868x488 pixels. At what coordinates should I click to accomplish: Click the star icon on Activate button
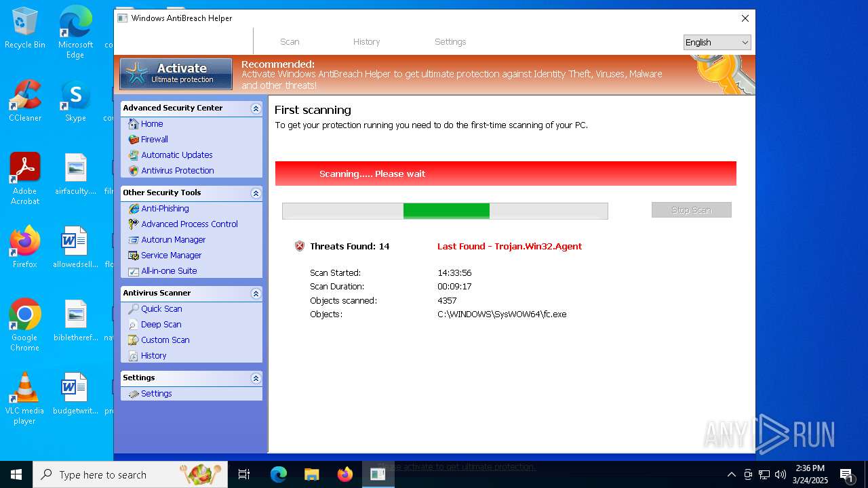[137, 73]
